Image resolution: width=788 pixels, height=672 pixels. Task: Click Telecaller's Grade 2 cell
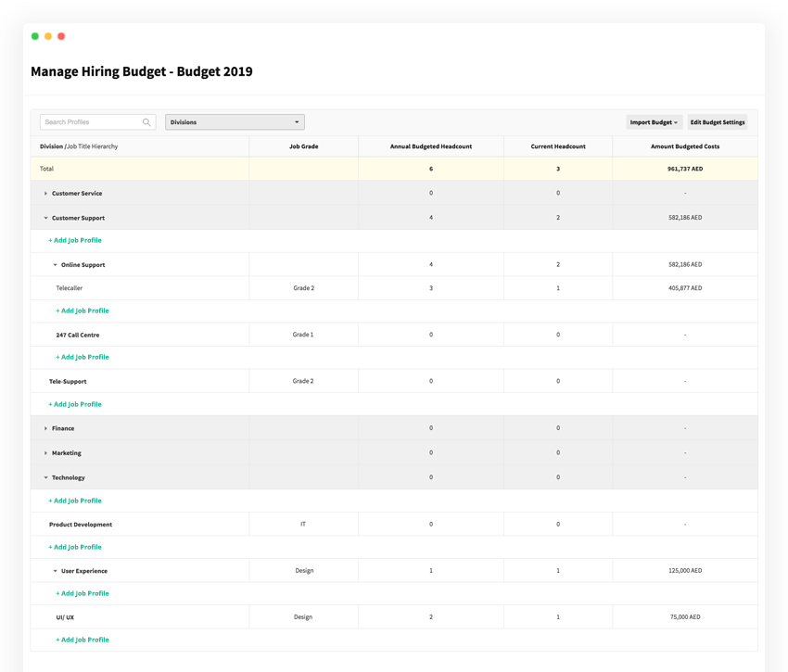303,288
